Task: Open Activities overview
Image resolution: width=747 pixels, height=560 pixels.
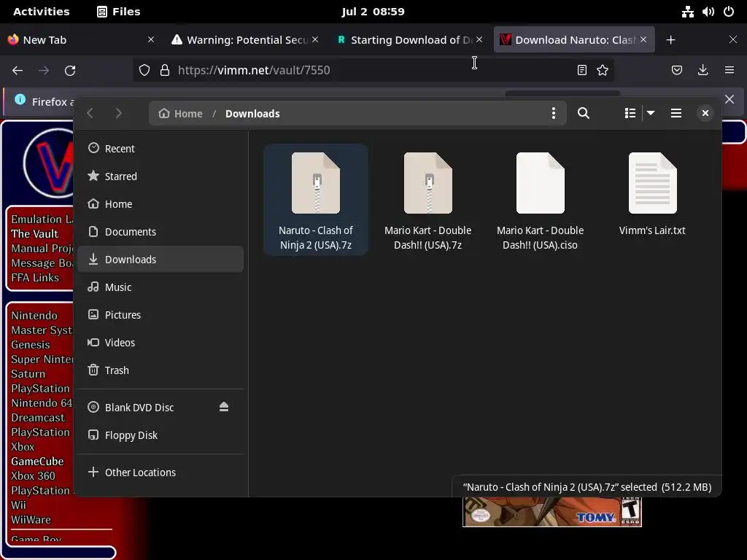Action: coord(42,12)
